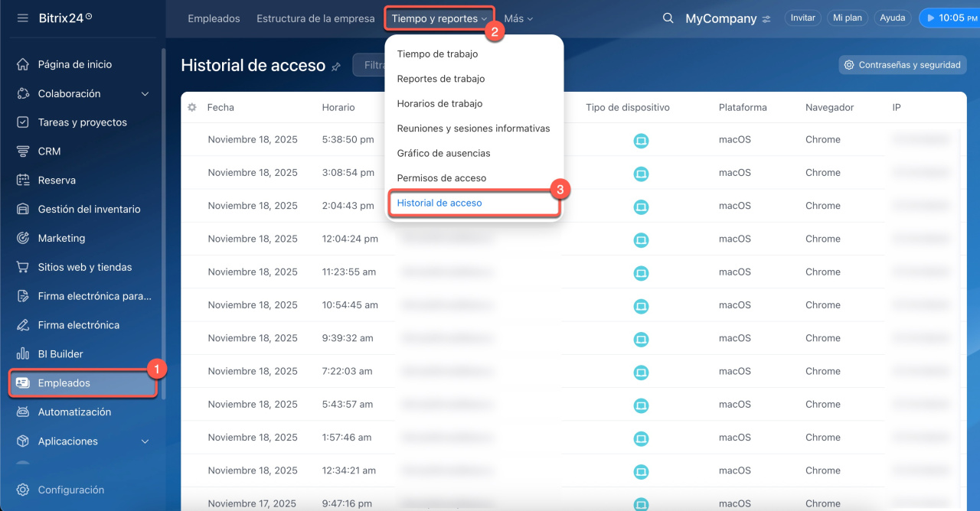
Task: Open Contraseñas y seguridad settings
Action: [903, 65]
